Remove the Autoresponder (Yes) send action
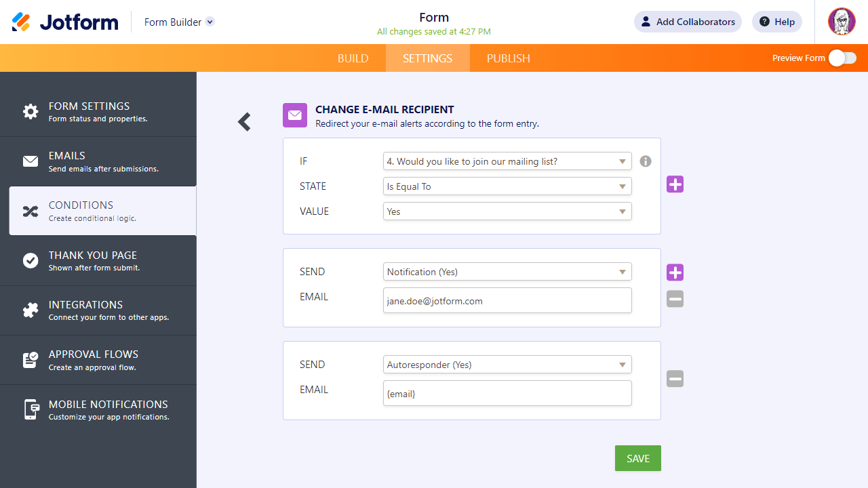 (675, 379)
